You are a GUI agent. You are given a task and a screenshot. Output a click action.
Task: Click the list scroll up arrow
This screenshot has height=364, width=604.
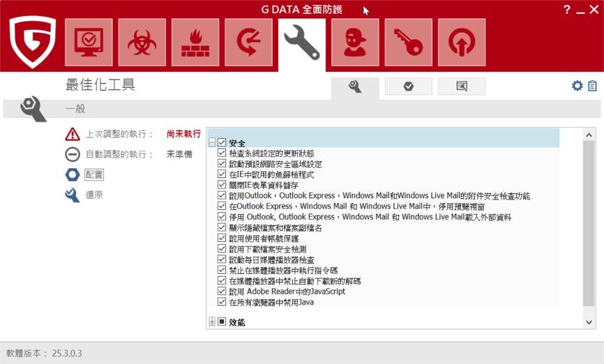point(589,135)
